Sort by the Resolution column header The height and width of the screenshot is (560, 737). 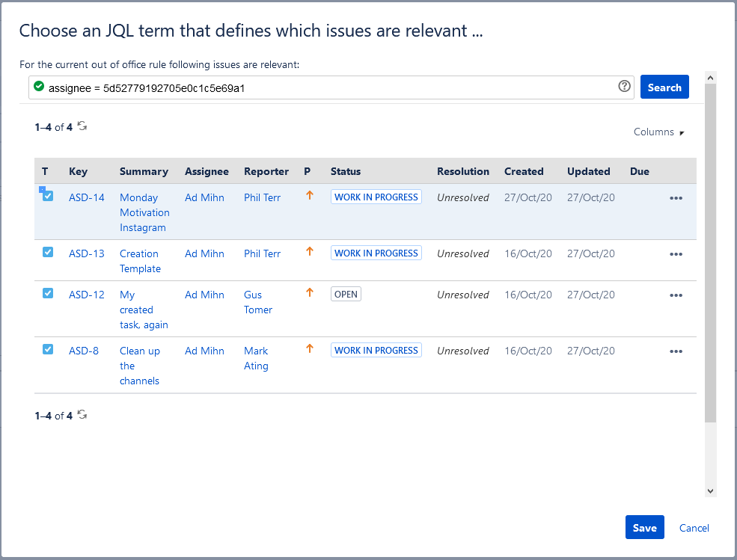tap(463, 171)
